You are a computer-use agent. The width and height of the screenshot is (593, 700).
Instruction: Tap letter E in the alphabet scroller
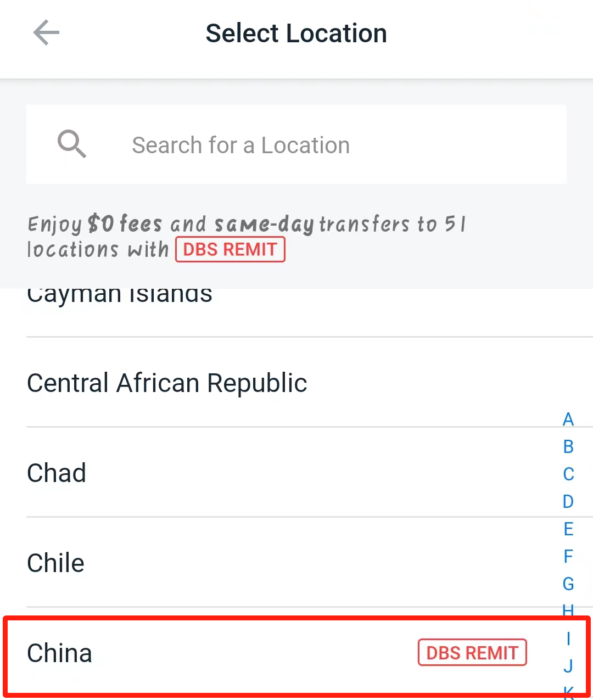pos(568,529)
